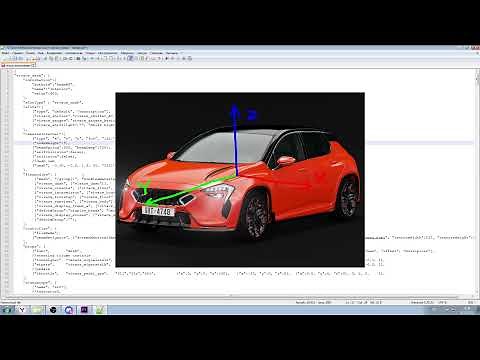Click the UTF-8 encoding status bar field
The width and height of the screenshot is (480, 360).
point(442,302)
